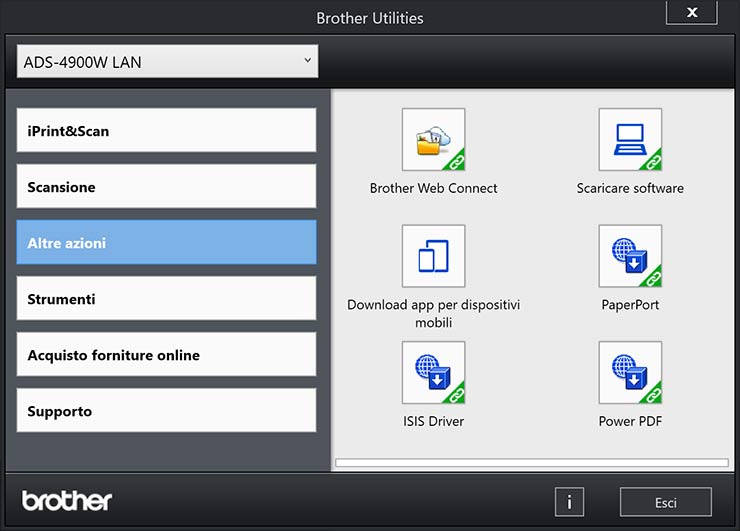Select the highlighted Altre azioni item
Image resolution: width=740 pixels, height=531 pixels.
click(x=166, y=243)
